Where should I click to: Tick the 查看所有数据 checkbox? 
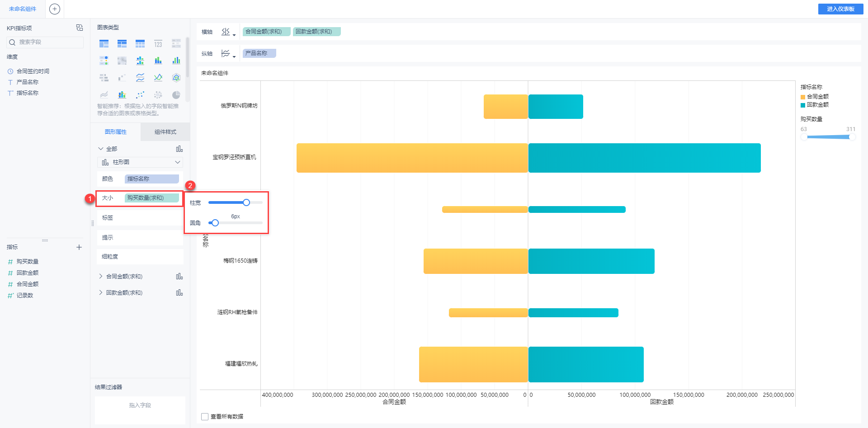[205, 417]
